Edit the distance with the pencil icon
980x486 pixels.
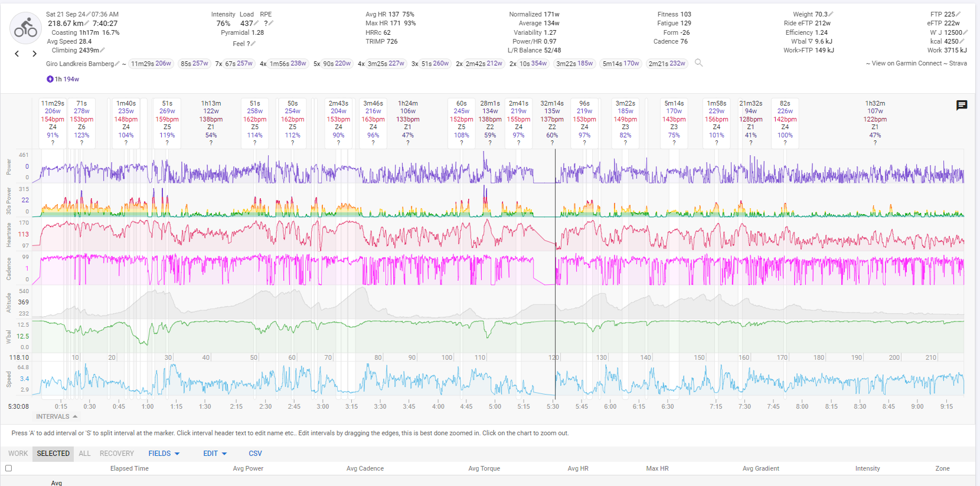click(x=87, y=24)
